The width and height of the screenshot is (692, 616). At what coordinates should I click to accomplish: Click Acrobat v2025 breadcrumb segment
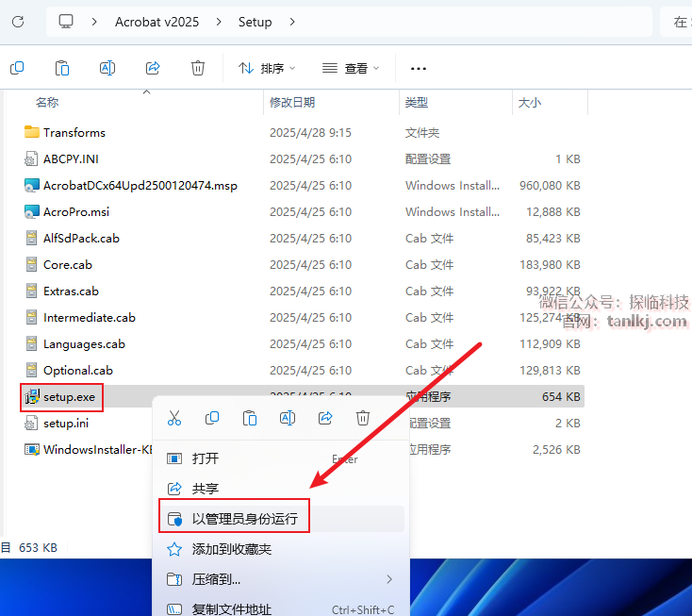(x=157, y=22)
